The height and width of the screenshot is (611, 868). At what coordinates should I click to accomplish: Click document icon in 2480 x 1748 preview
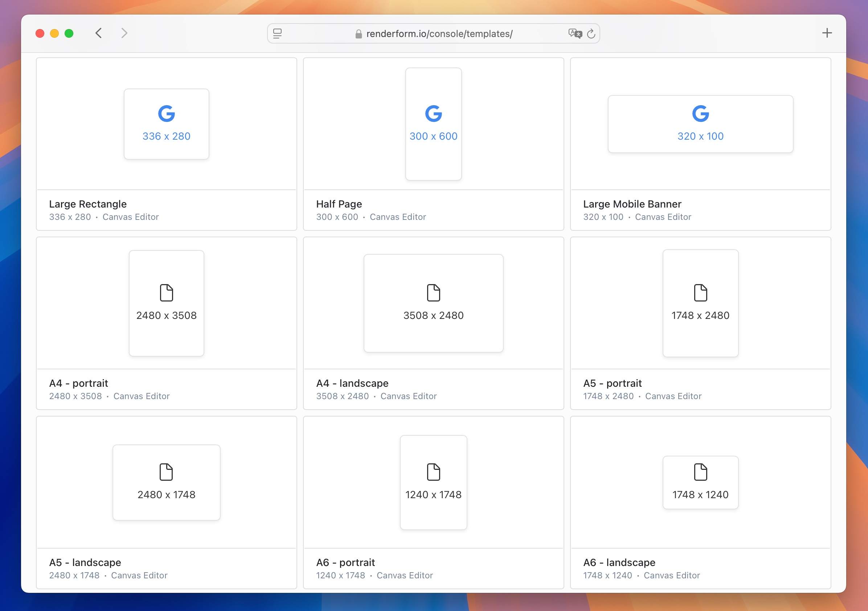click(166, 472)
